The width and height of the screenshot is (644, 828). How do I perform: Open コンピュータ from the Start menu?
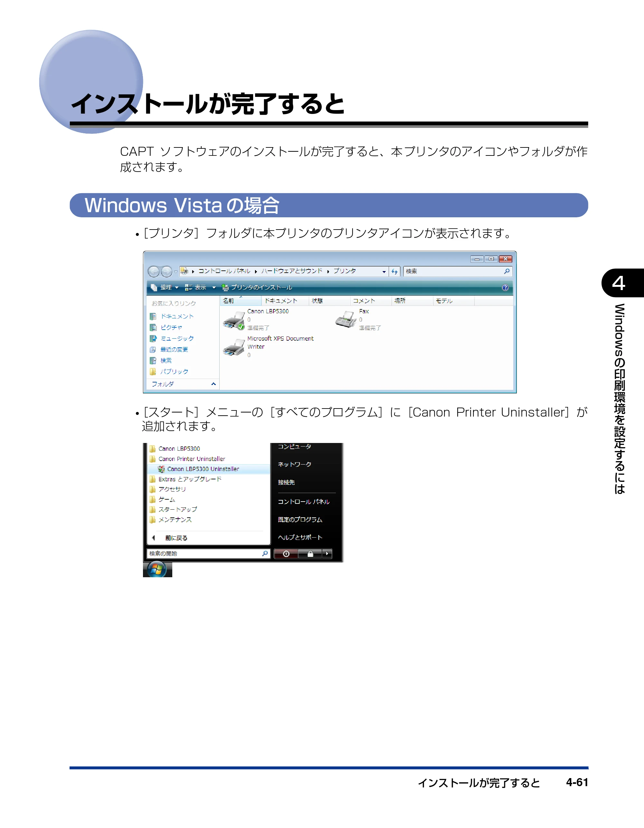pyautogui.click(x=294, y=447)
